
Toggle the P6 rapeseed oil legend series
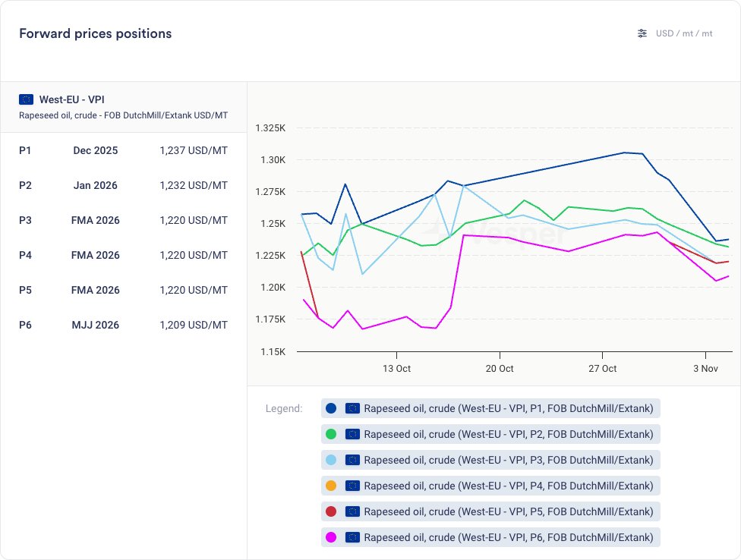[508, 537]
